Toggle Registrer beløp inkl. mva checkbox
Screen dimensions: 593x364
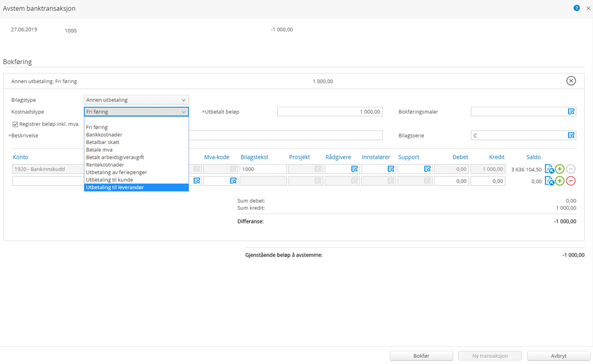click(15, 124)
